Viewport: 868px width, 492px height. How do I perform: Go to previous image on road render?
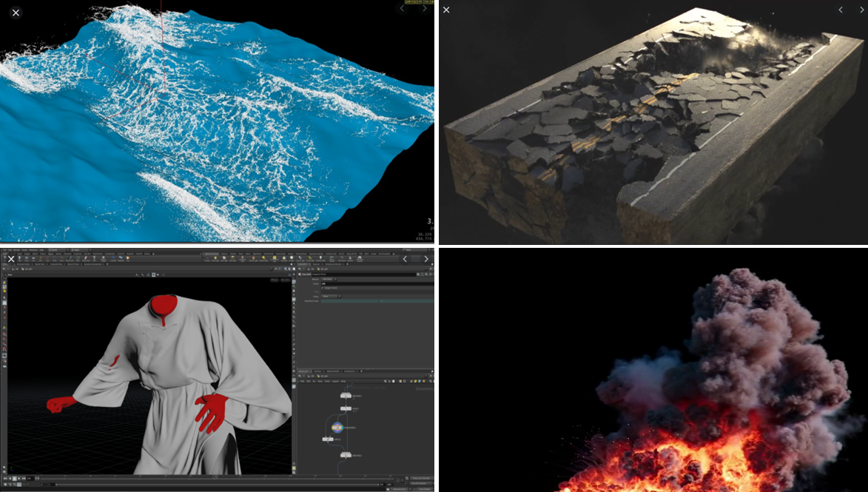tap(841, 10)
